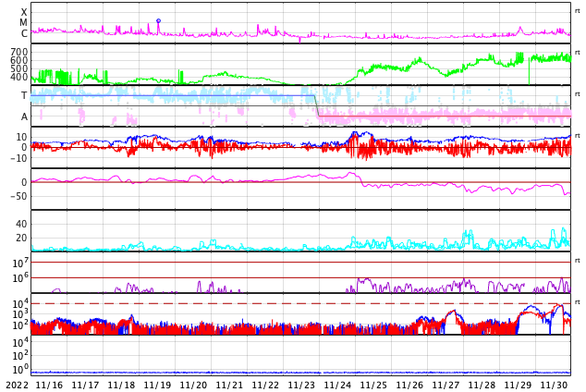Select the 11/30 date label
Image resolution: width=586 pixels, height=392 pixels.
click(554, 386)
